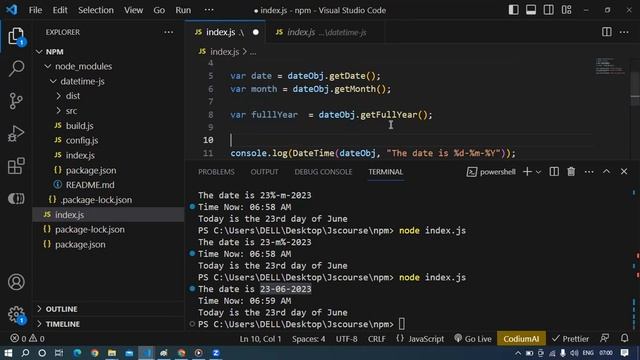The height and width of the screenshot is (360, 640).
Task: Split the terminal panel
Action: (554, 172)
